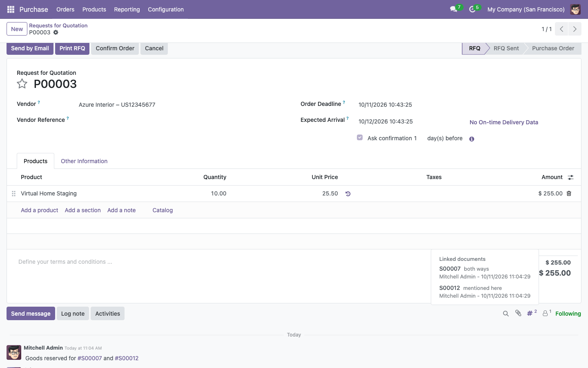Open the Reporting menu
The width and height of the screenshot is (588, 368).
point(127,9)
